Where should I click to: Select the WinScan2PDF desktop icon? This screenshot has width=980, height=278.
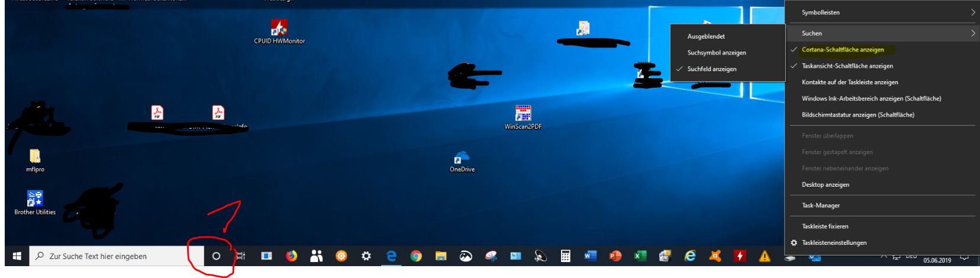pyautogui.click(x=523, y=117)
